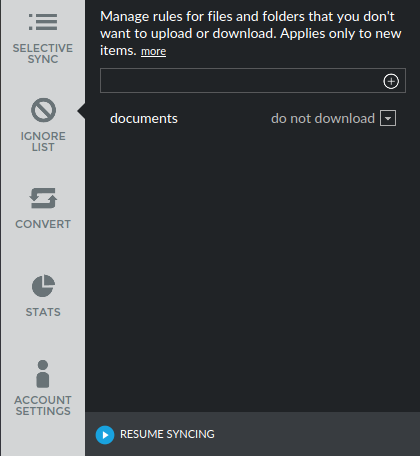Switch to the IGNORE LIST tab label
420x456 pixels.
[43, 141]
